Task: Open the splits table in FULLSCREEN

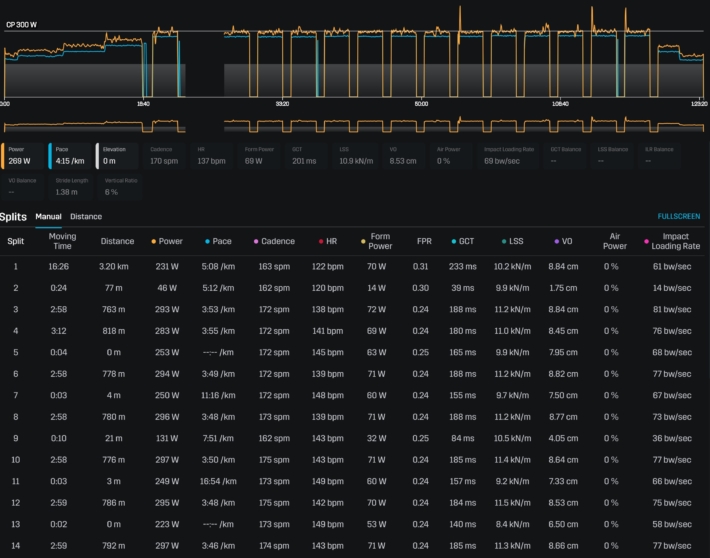Action: click(678, 216)
